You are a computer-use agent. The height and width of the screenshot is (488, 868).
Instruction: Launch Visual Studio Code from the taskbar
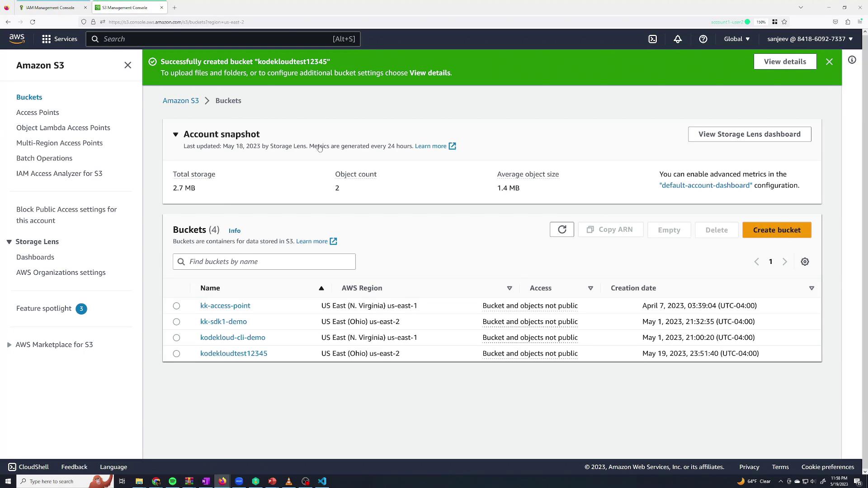322,481
